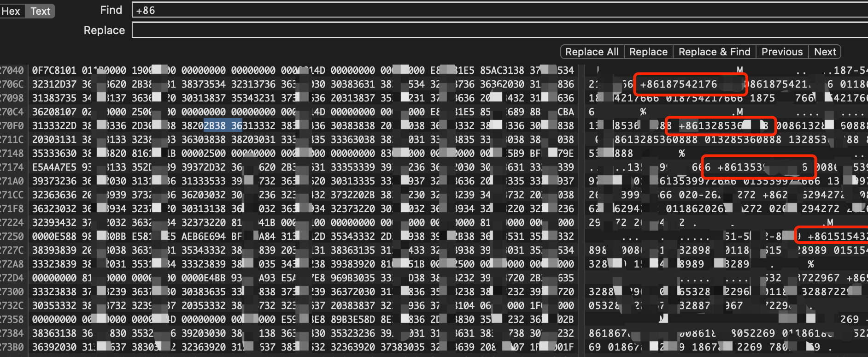Jump to the Next match
The image size is (868, 357).
coord(825,52)
